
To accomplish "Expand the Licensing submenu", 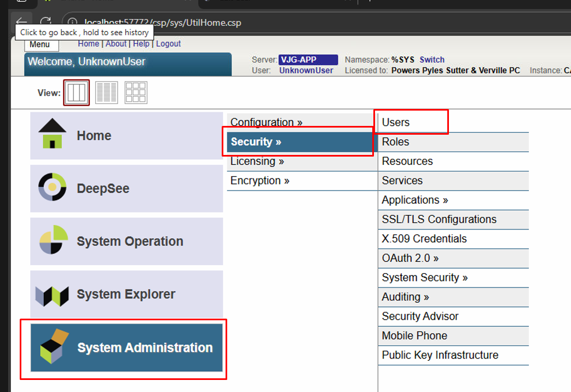I will coord(257,161).
